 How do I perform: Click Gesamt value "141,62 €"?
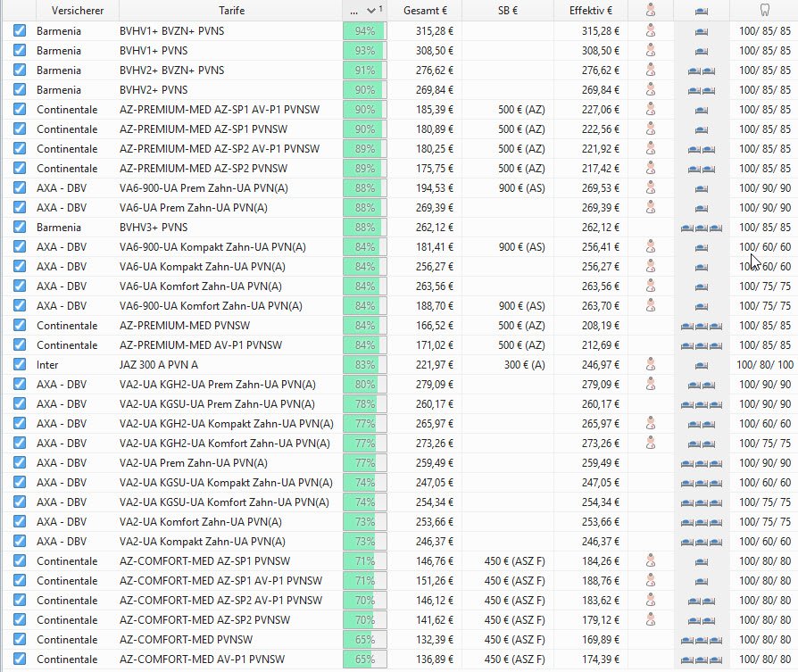(434, 620)
